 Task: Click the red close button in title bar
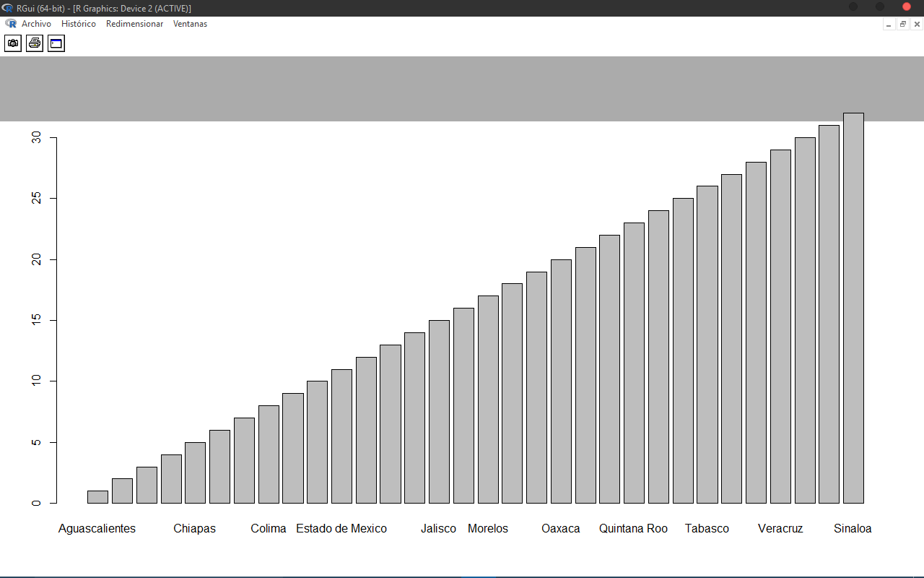pos(907,7)
